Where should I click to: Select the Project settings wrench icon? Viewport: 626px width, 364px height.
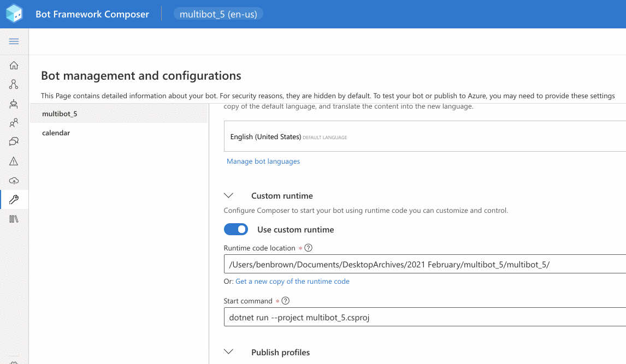pyautogui.click(x=14, y=199)
